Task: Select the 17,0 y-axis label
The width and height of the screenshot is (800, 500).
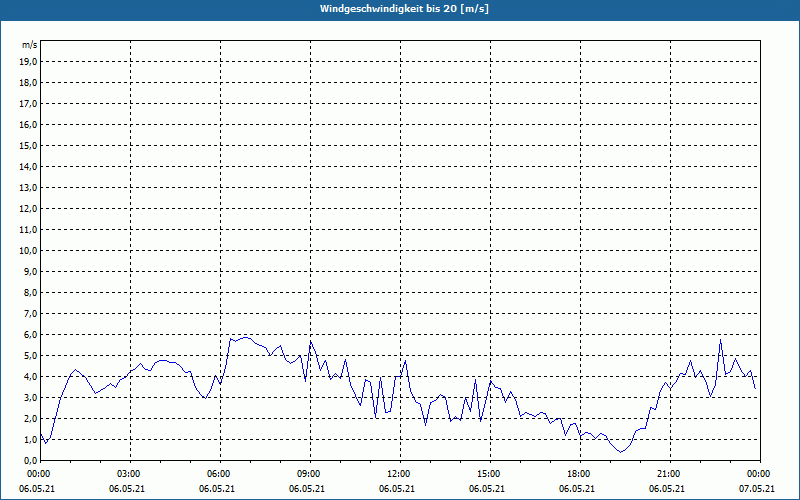Action: pyautogui.click(x=28, y=104)
